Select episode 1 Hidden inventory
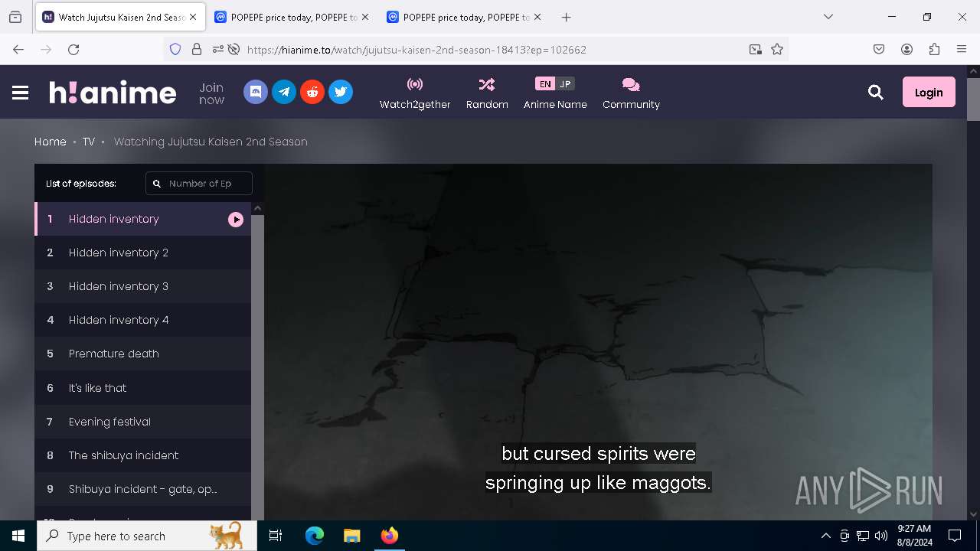Screen dimensions: 980x551 point(142,219)
